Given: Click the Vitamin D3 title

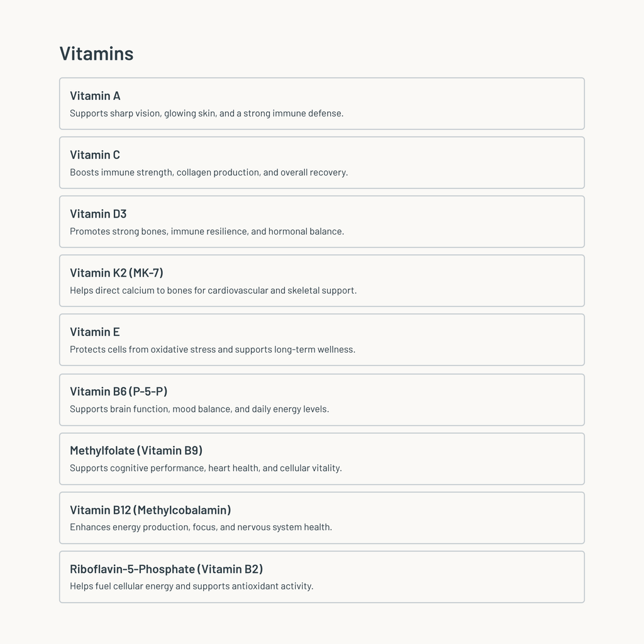Looking at the screenshot, I should pyautogui.click(x=98, y=214).
